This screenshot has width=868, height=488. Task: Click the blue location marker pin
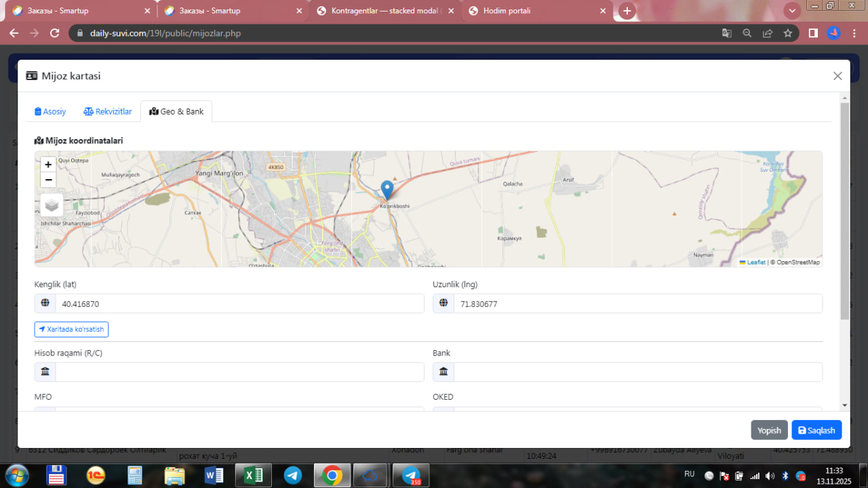click(x=387, y=189)
